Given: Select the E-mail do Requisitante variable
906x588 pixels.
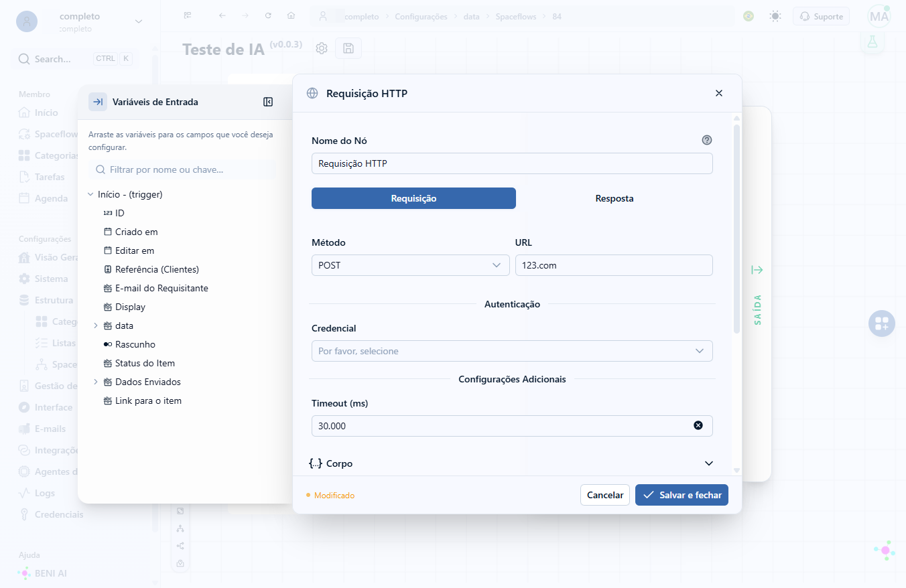Looking at the screenshot, I should coord(161,288).
